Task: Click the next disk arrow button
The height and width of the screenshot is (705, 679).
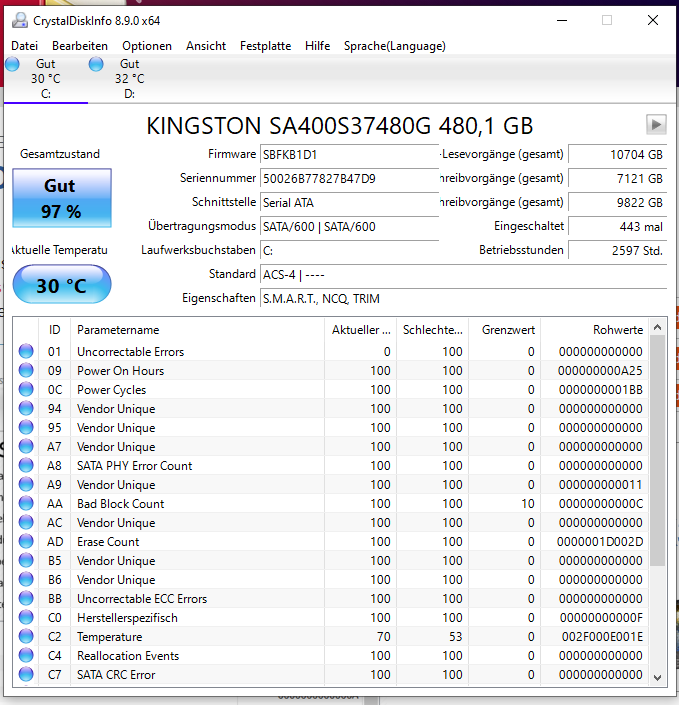Action: [x=656, y=125]
